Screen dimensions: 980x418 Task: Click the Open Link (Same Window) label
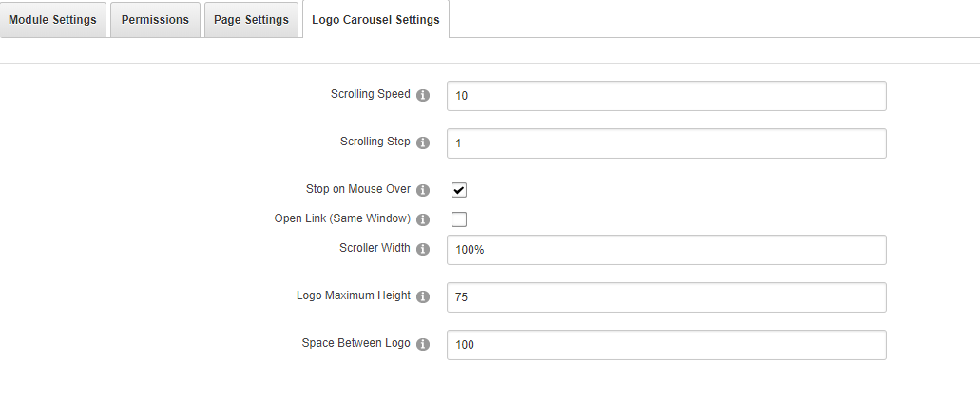click(x=342, y=218)
